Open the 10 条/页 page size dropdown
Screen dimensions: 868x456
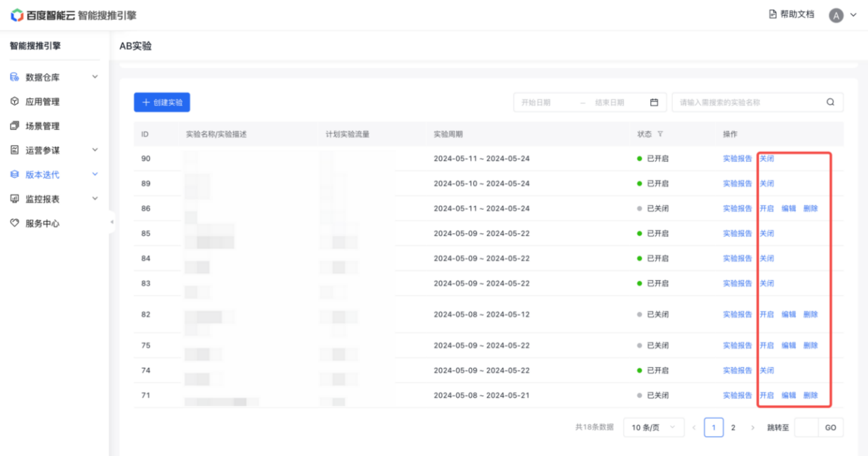tap(654, 427)
